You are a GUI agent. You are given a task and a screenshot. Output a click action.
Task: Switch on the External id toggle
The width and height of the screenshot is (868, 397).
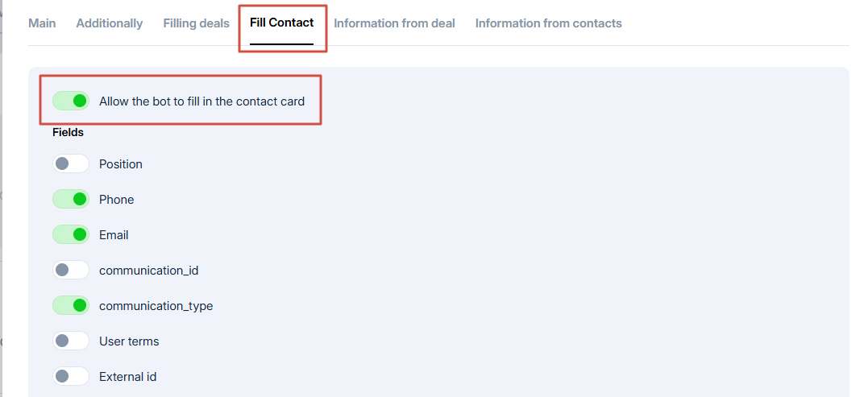(x=71, y=377)
